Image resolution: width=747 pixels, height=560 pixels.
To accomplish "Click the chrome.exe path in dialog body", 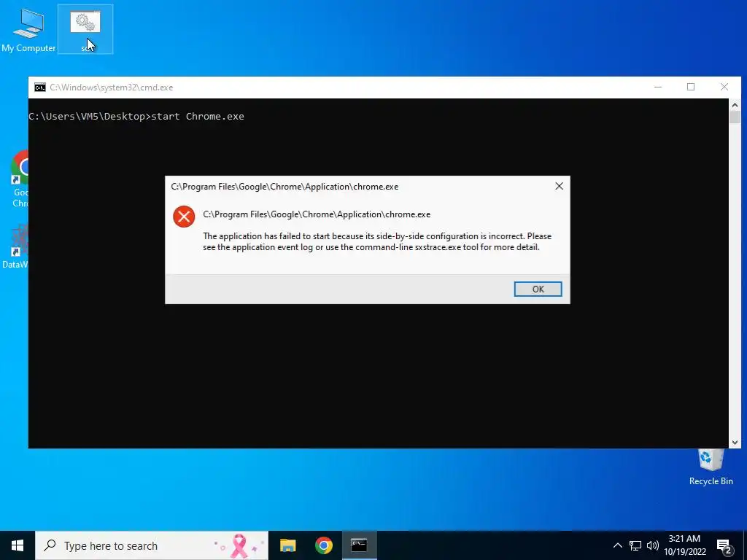I will pyautogui.click(x=317, y=214).
